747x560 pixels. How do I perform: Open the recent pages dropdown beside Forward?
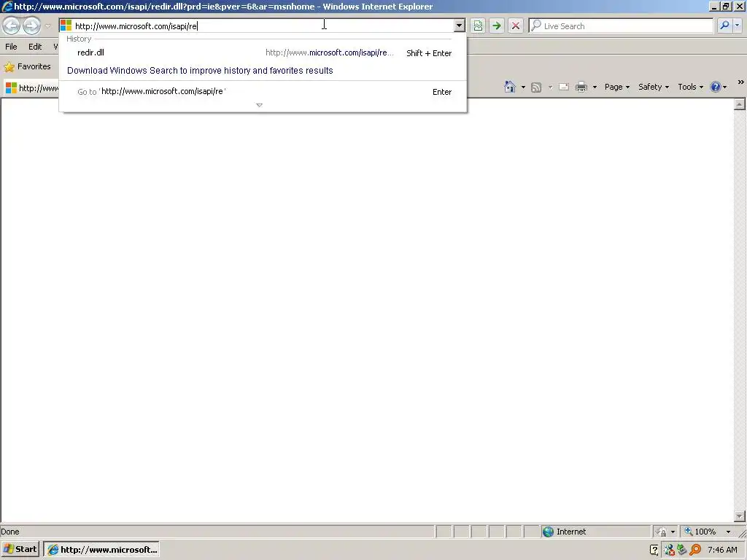point(47,26)
